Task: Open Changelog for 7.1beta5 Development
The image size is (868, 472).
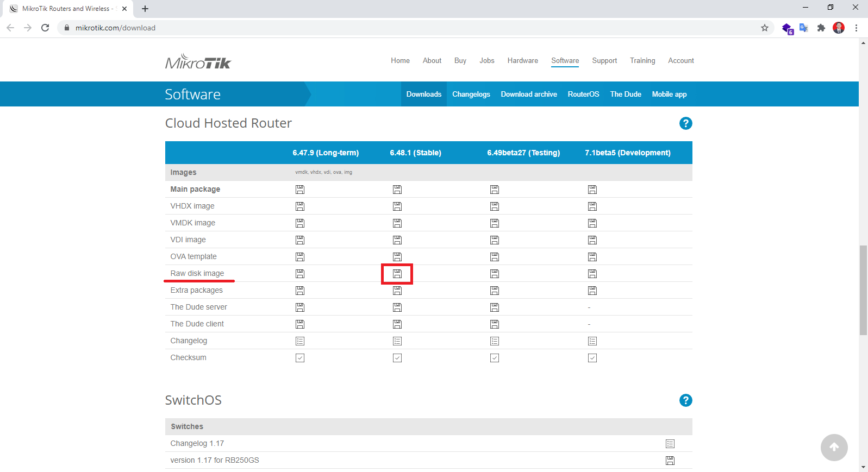Action: click(592, 341)
